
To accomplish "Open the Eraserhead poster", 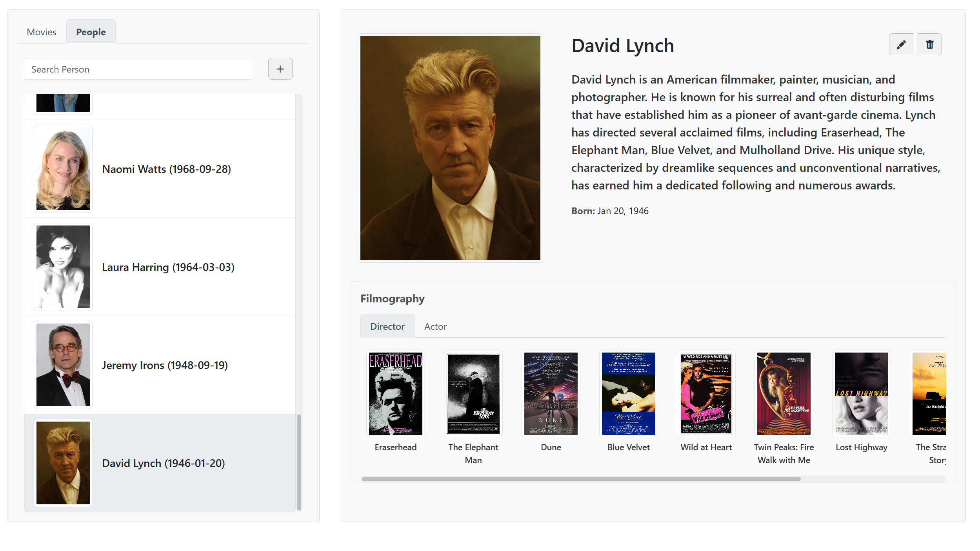I will click(395, 394).
